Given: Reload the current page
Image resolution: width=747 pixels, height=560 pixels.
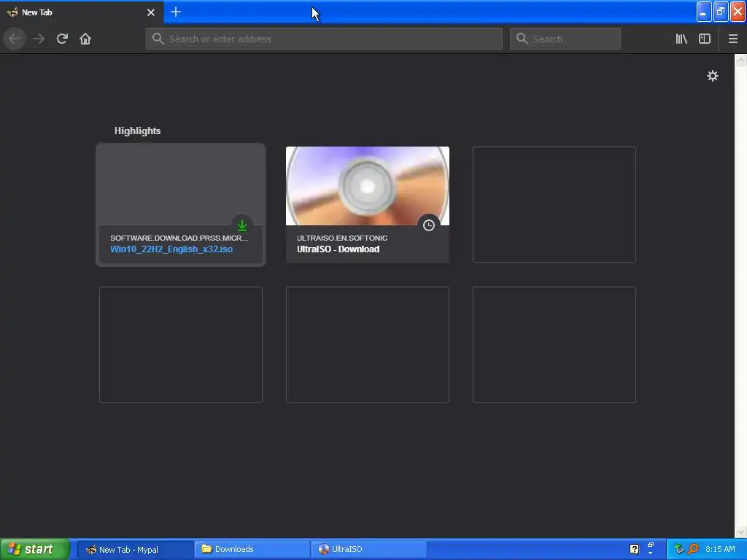Looking at the screenshot, I should 62,39.
